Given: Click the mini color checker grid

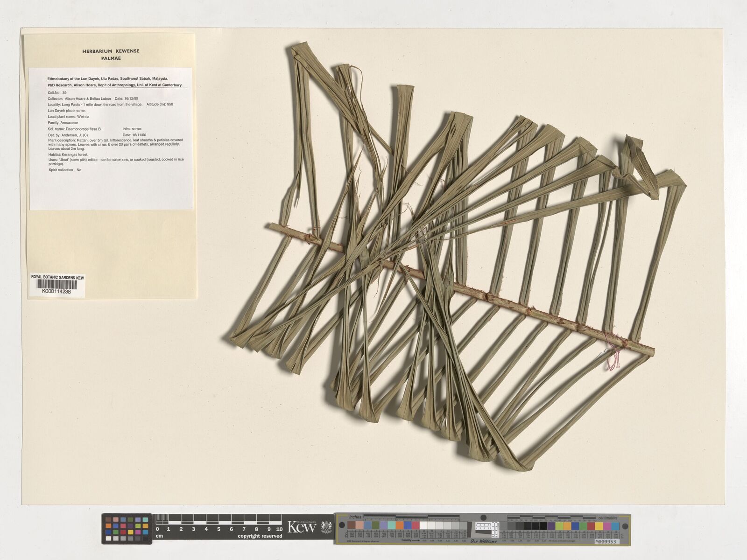Looking at the screenshot, I should pos(127,528).
